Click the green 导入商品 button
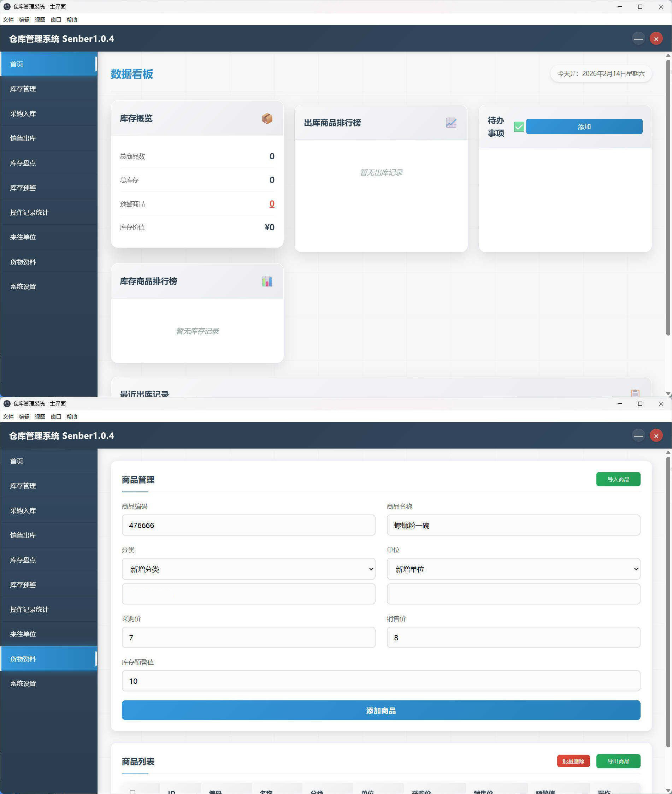Viewport: 672px width, 794px height. pos(618,479)
